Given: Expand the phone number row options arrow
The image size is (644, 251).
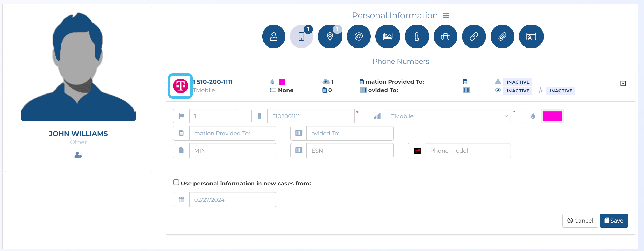Looking at the screenshot, I should [623, 84].
